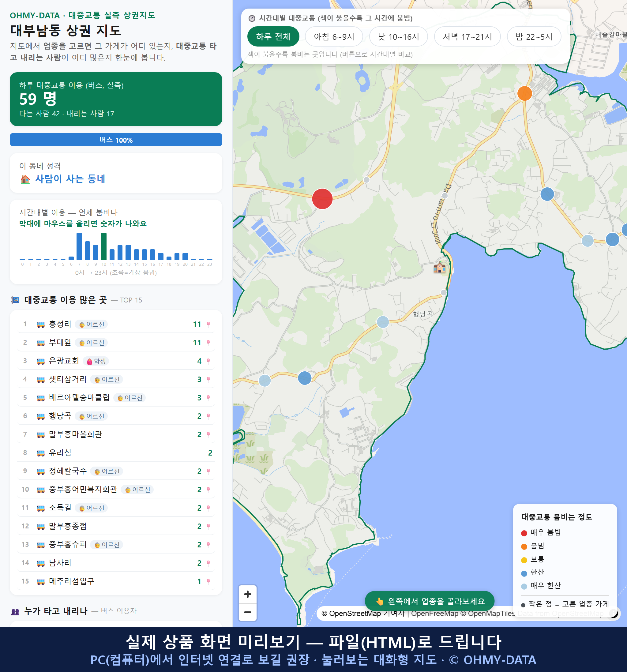Switch to 저녁 17~21시 time filter
Image resolution: width=627 pixels, height=672 pixels.
tap(467, 36)
